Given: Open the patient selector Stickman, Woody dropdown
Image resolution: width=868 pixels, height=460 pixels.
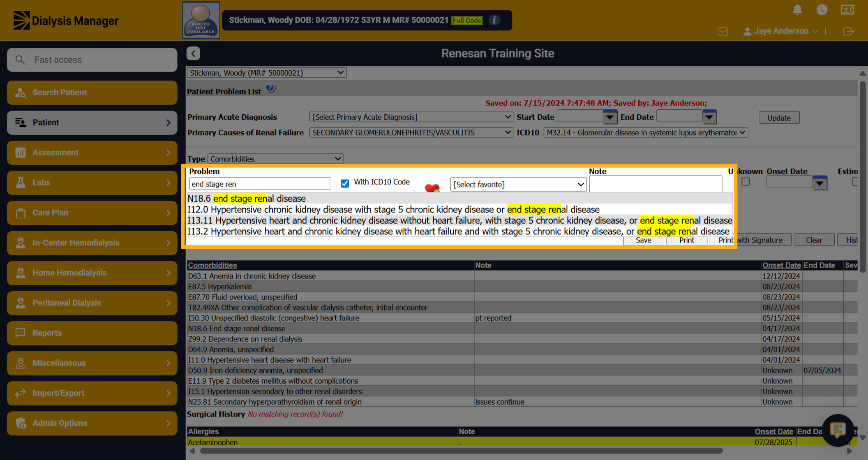Looking at the screenshot, I should click(x=267, y=73).
